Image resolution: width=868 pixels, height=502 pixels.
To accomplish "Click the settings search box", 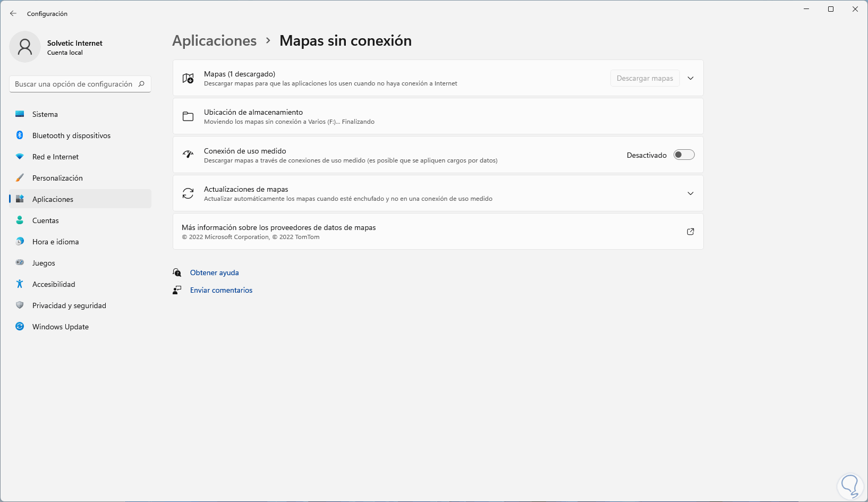I will pyautogui.click(x=74, y=84).
